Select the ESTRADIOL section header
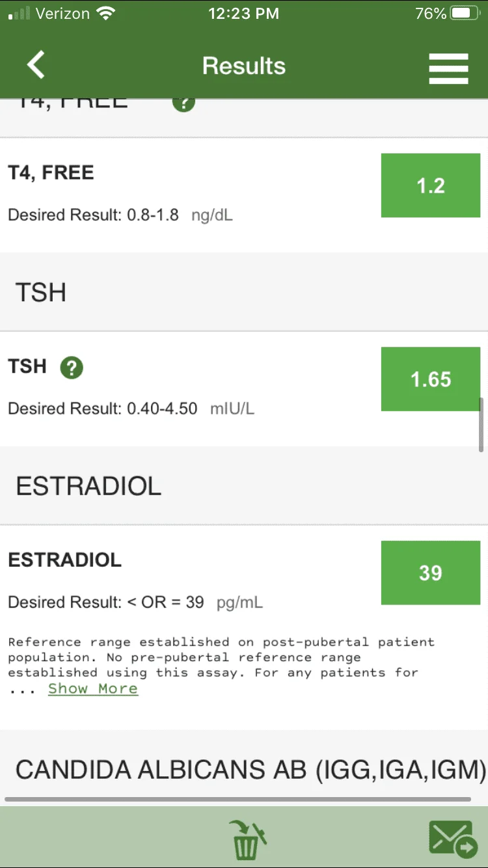 244,486
